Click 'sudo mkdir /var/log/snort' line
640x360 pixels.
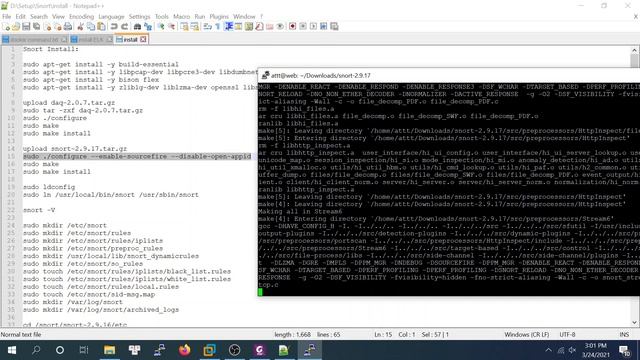click(73, 302)
